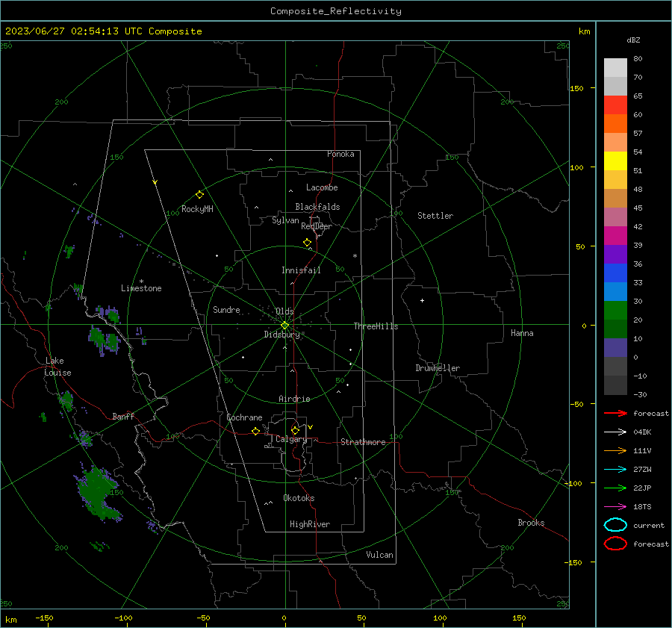Click the 30 dBZ green color swatch
The image size is (672, 628).
click(x=615, y=311)
